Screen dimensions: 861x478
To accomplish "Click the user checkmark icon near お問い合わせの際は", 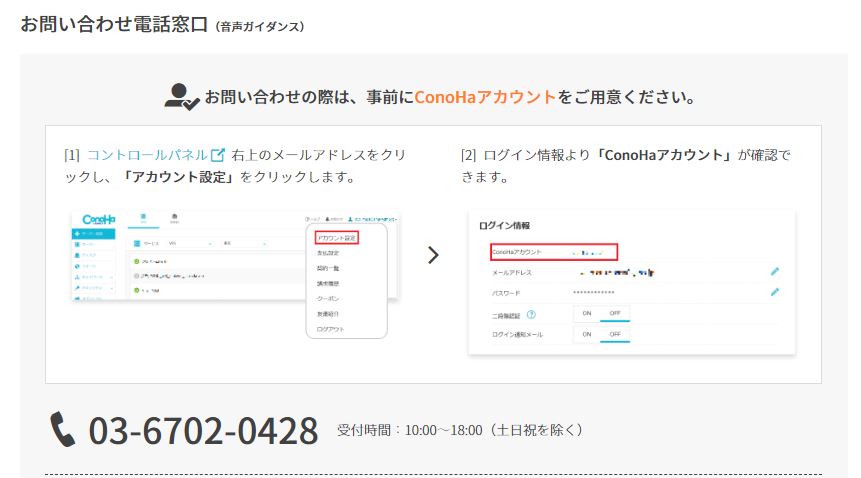I will [x=182, y=97].
